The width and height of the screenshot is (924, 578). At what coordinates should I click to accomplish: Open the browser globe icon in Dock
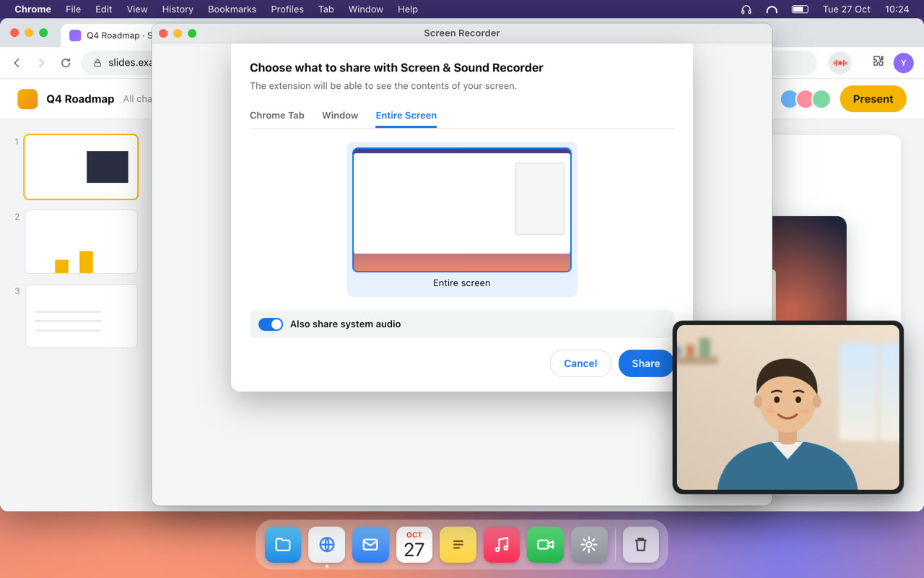327,545
